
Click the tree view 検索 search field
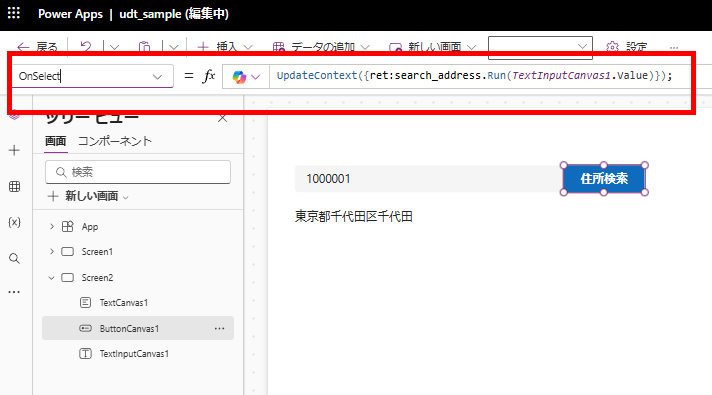point(138,172)
